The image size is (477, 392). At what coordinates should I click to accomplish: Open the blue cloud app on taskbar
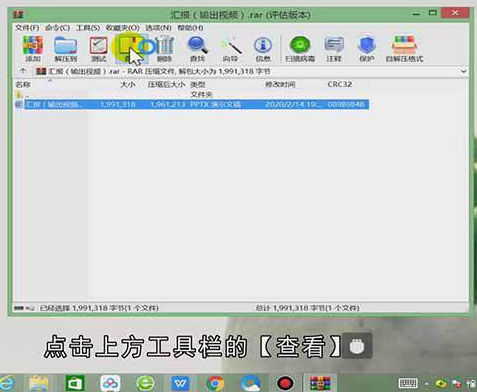250,383
